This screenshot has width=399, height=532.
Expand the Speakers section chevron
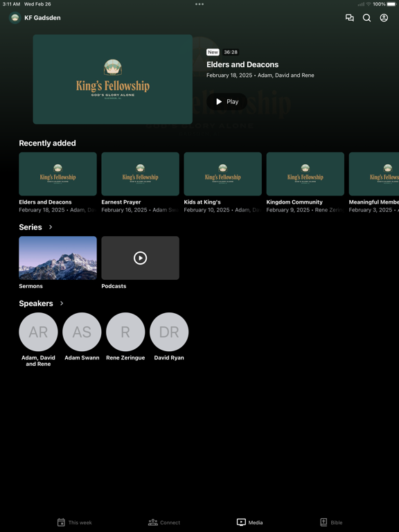[x=62, y=303]
